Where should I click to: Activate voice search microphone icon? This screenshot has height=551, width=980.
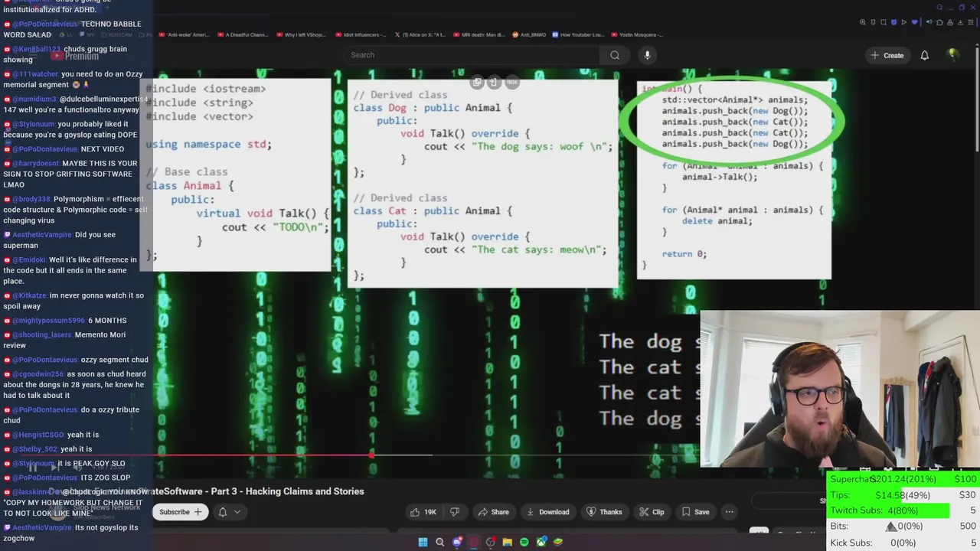click(x=647, y=55)
